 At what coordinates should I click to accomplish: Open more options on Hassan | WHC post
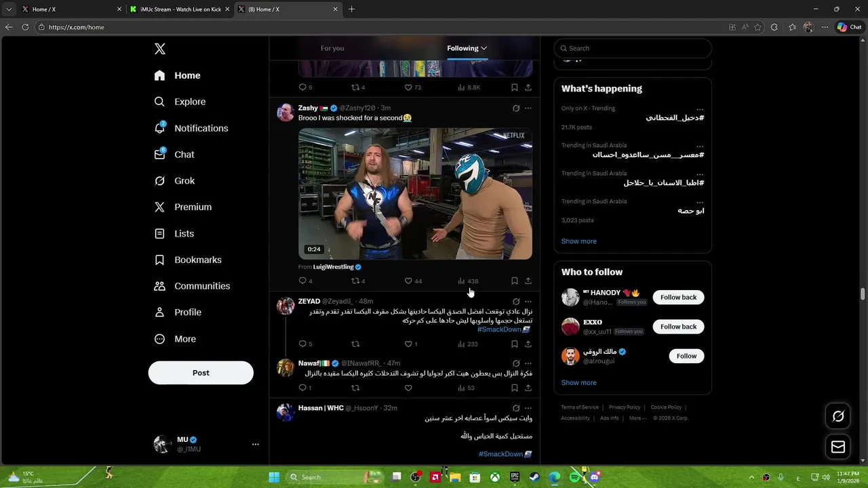(x=528, y=408)
